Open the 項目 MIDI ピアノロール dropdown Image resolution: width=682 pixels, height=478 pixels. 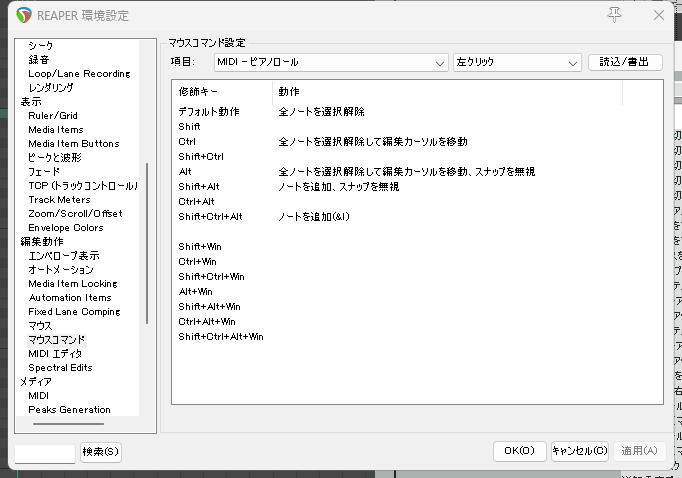(x=331, y=63)
